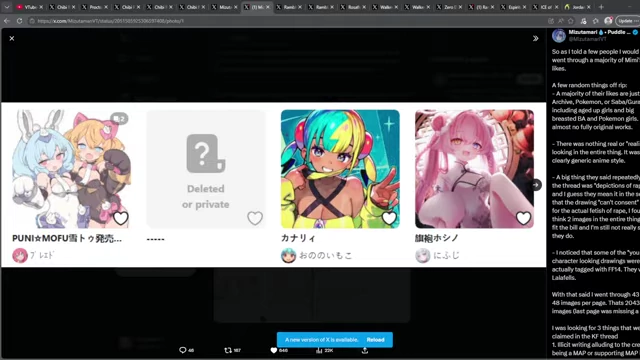Screen dimensions: 640x360
Task: Collapse the tweet sidebar with double chevron
Action: [x=536, y=38]
